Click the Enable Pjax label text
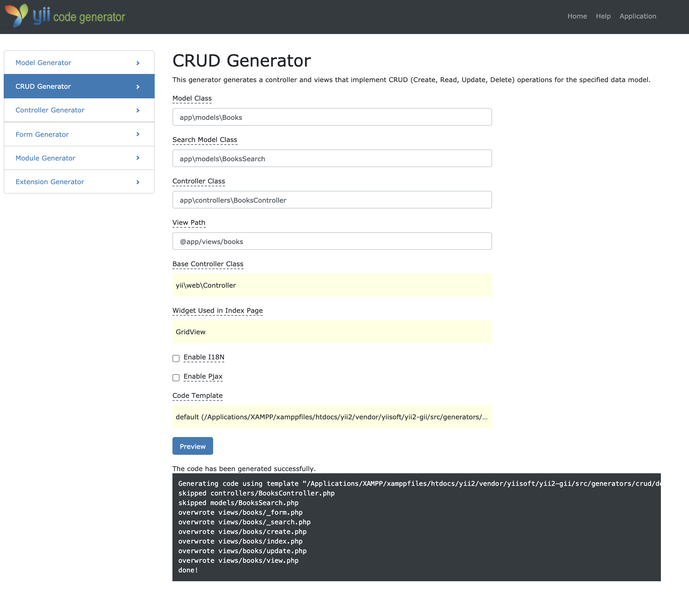This screenshot has height=616, width=689. pyautogui.click(x=203, y=376)
